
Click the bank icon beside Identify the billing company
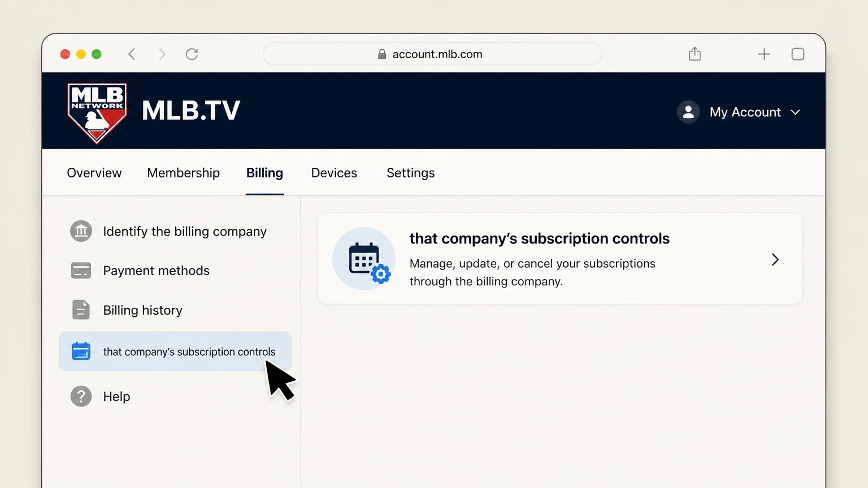tap(81, 231)
